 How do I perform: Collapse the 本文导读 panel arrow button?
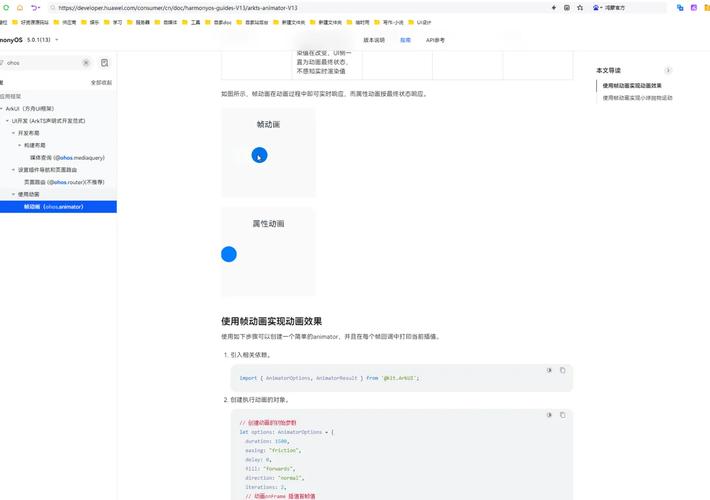click(x=667, y=70)
